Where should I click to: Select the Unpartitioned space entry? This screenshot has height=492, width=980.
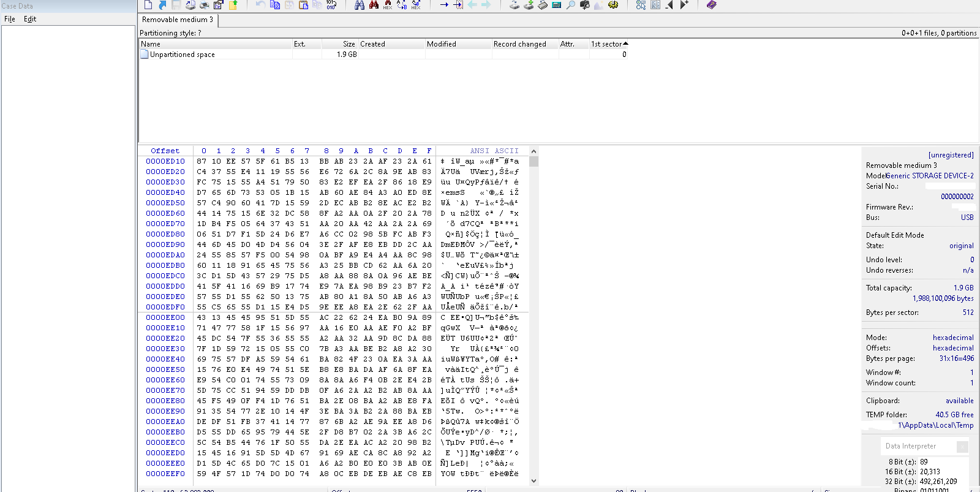point(183,55)
